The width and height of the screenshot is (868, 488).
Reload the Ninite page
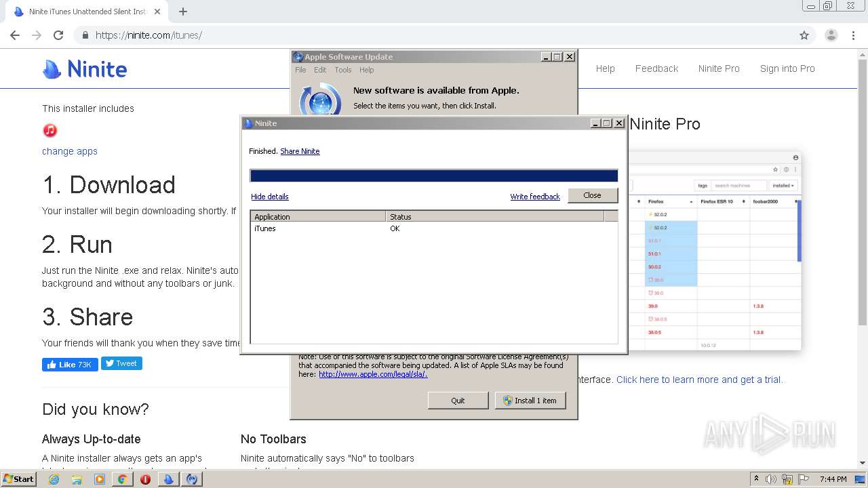[x=58, y=35]
